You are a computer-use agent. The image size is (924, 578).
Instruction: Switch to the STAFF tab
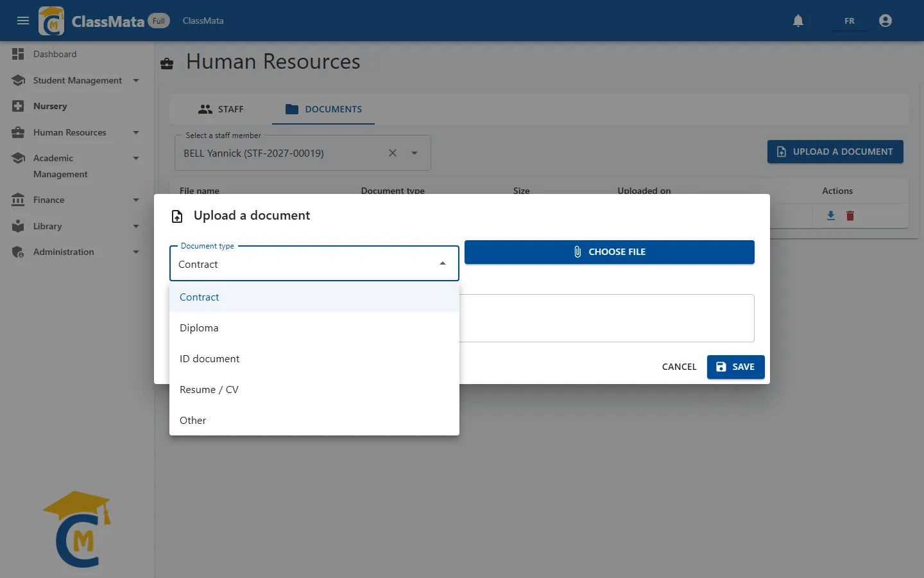coord(221,109)
